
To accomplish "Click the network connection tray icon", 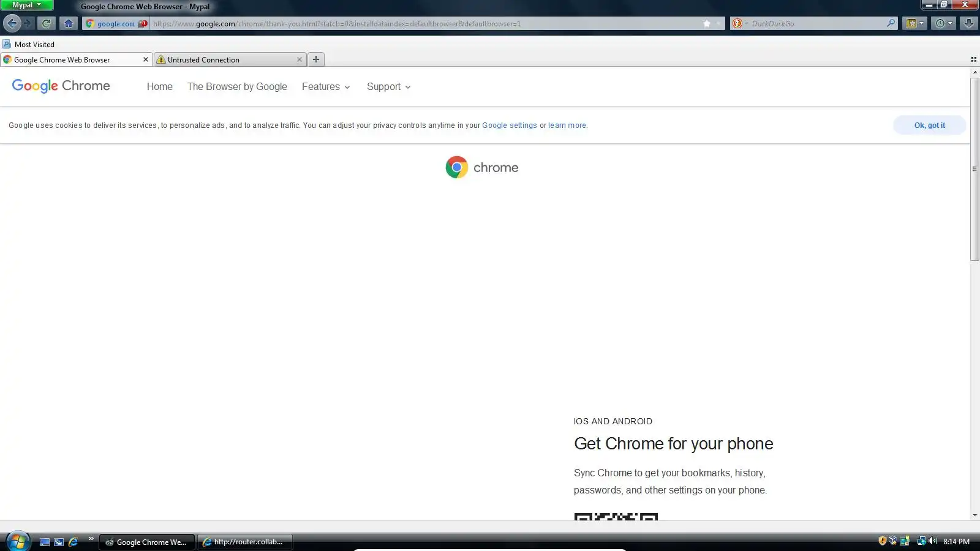I will tap(921, 541).
